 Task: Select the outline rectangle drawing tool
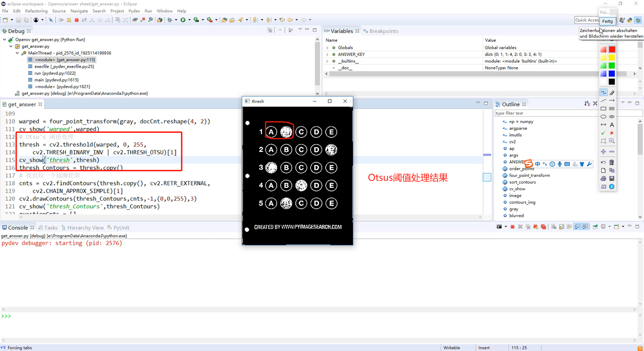click(x=604, y=109)
